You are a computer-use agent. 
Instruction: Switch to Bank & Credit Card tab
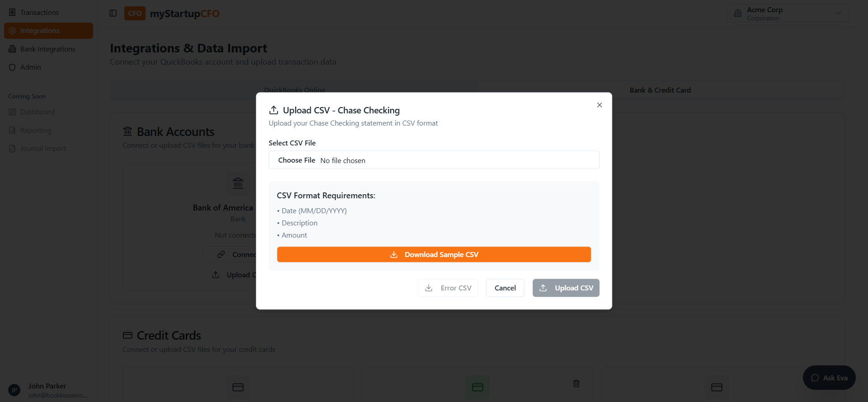pos(660,90)
